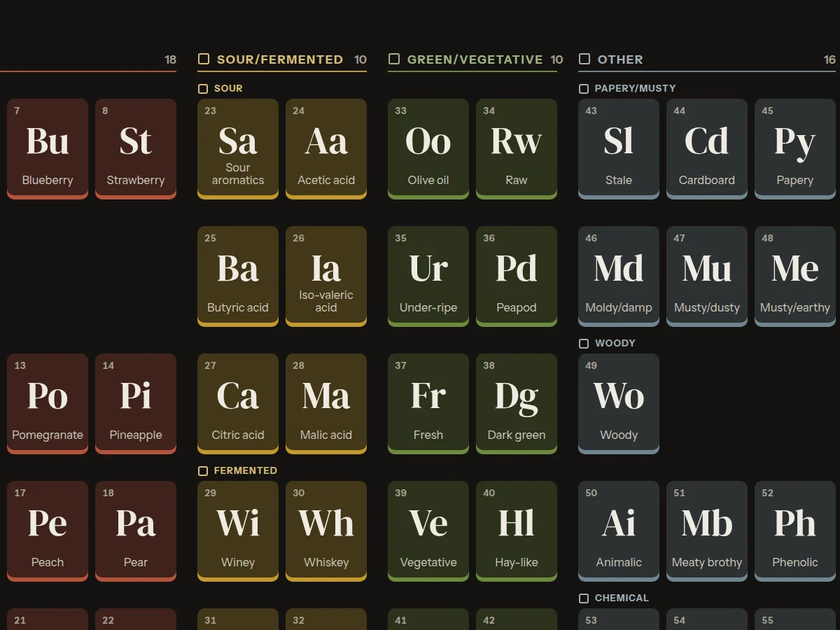
Task: Tick the Green/Vegetative category checkbox
Action: pyautogui.click(x=394, y=59)
